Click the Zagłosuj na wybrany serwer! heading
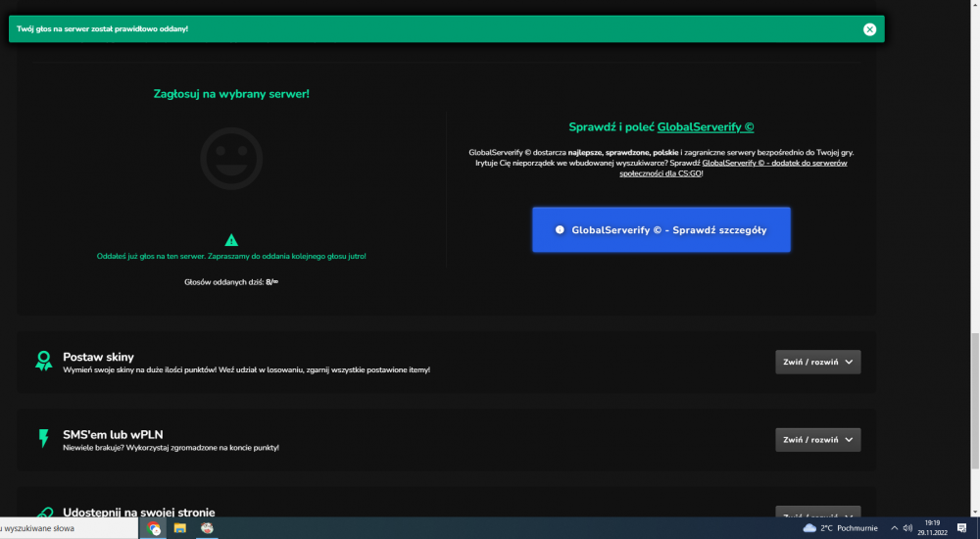The image size is (980, 539). point(231,94)
